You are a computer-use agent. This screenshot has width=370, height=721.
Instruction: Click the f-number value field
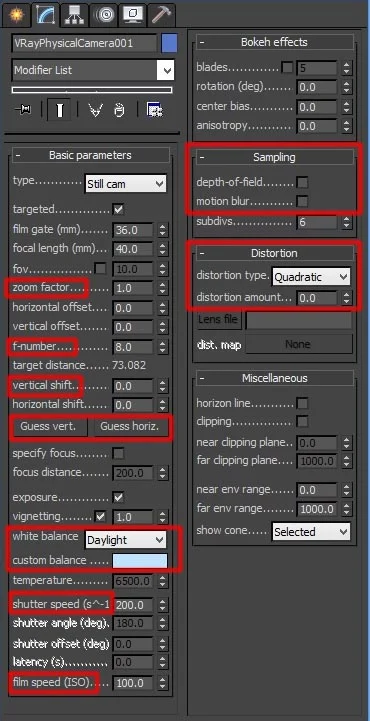click(x=133, y=347)
